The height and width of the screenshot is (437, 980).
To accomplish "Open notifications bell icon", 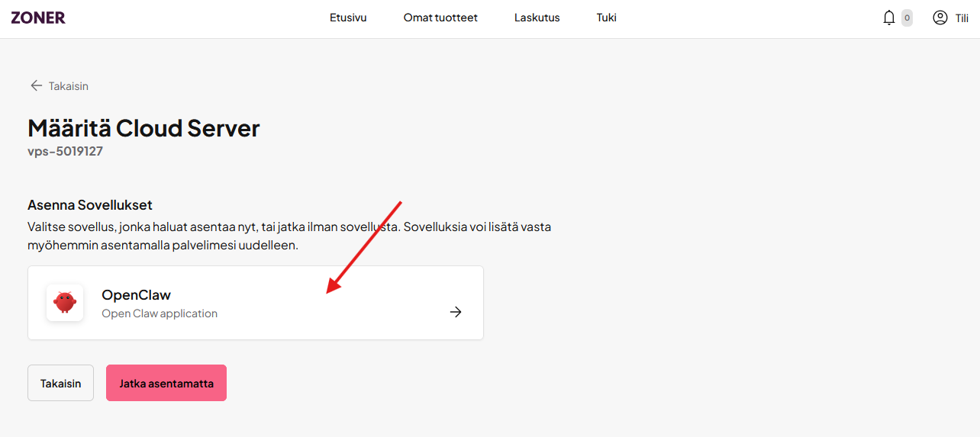I will [889, 18].
